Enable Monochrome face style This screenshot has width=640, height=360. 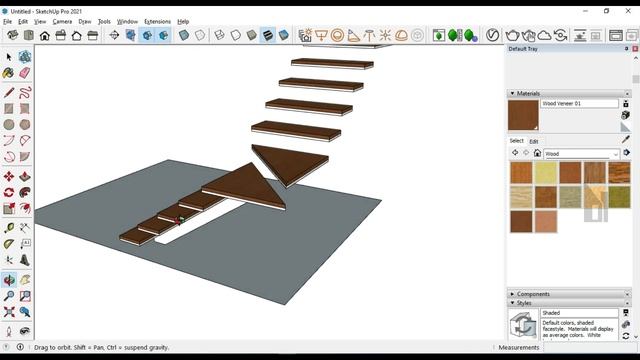click(283, 36)
